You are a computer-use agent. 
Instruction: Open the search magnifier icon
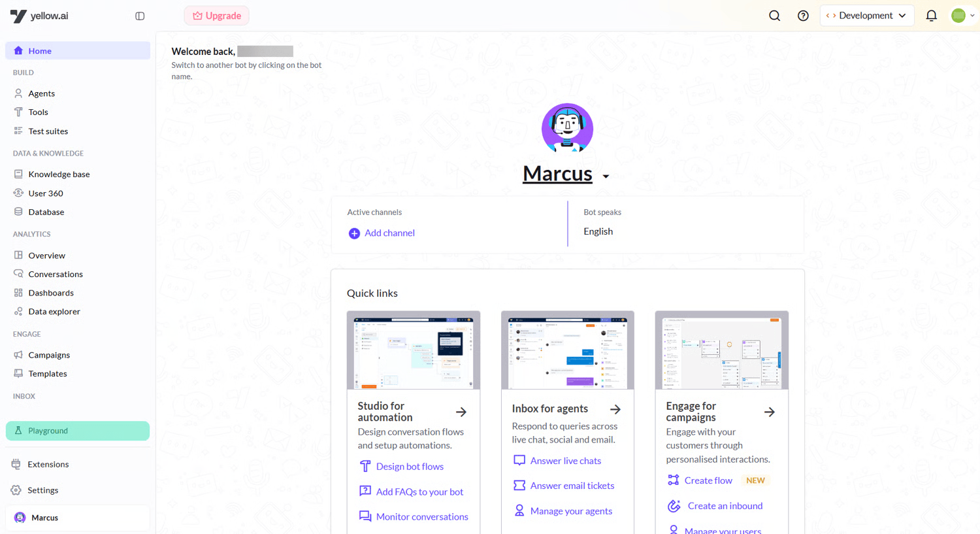pos(774,16)
